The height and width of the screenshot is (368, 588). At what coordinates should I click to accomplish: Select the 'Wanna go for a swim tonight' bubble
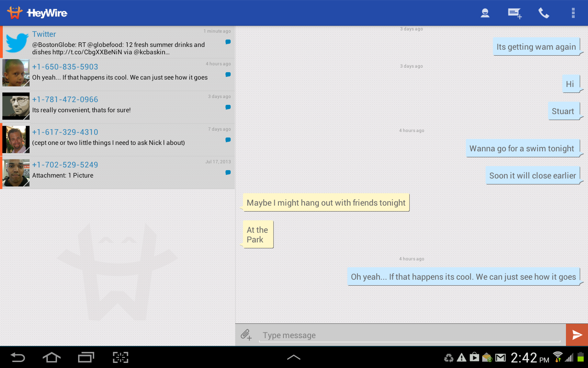click(x=522, y=149)
